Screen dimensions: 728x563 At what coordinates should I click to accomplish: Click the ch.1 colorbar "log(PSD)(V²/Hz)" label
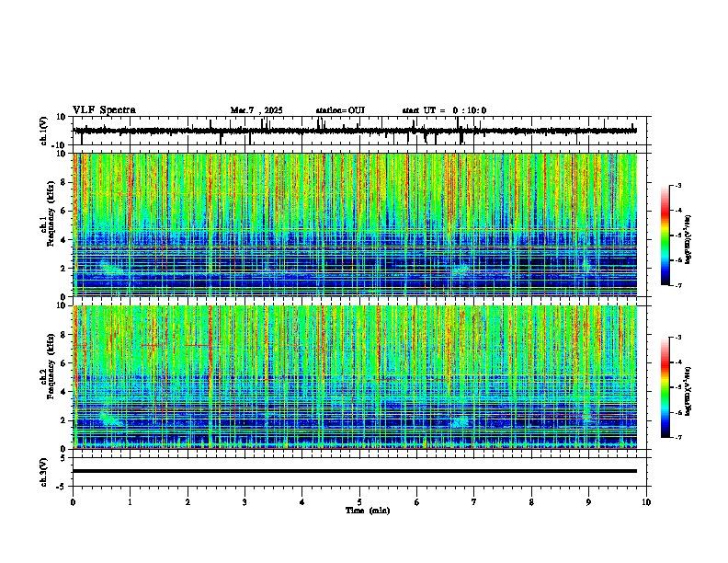[688, 239]
